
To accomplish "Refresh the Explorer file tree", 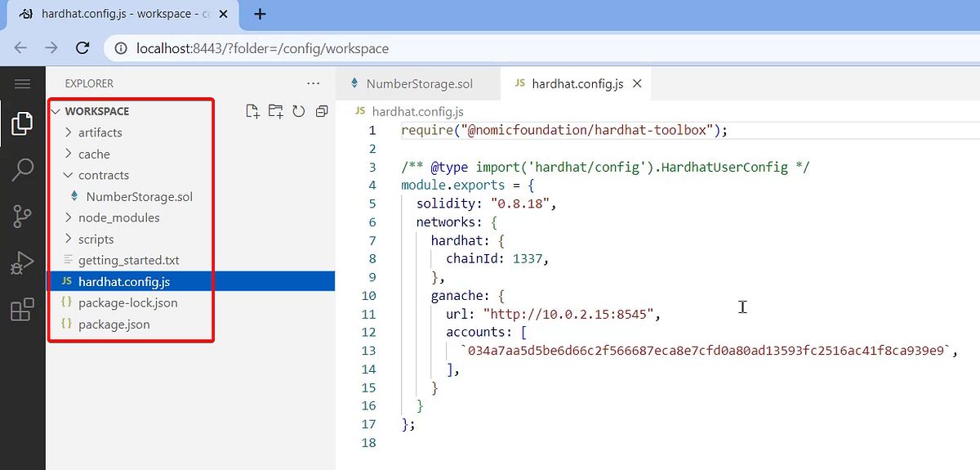I will click(299, 111).
